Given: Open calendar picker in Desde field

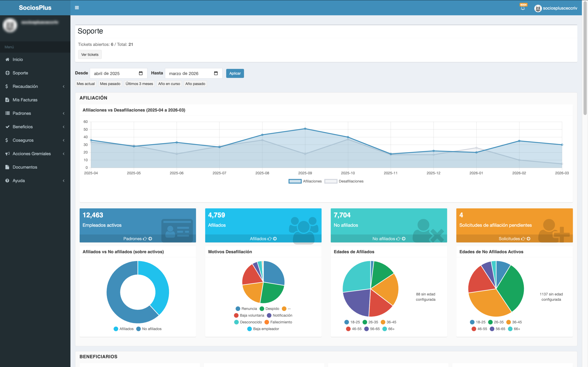Looking at the screenshot, I should [141, 73].
